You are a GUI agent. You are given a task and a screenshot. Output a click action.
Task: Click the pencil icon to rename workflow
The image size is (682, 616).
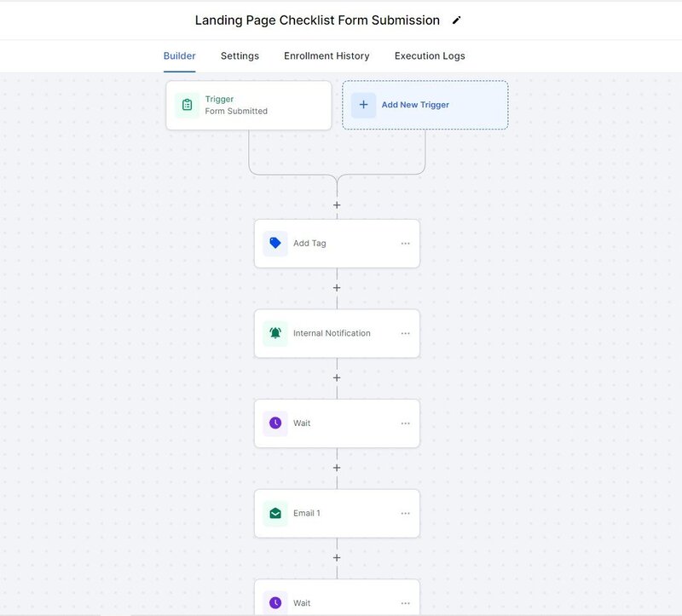[x=456, y=20]
